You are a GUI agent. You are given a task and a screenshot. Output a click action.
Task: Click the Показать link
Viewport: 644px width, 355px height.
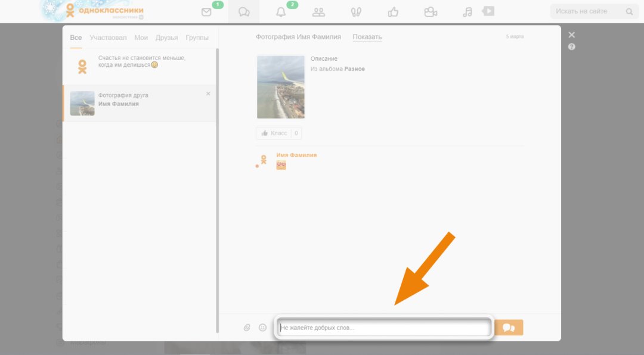pos(367,37)
